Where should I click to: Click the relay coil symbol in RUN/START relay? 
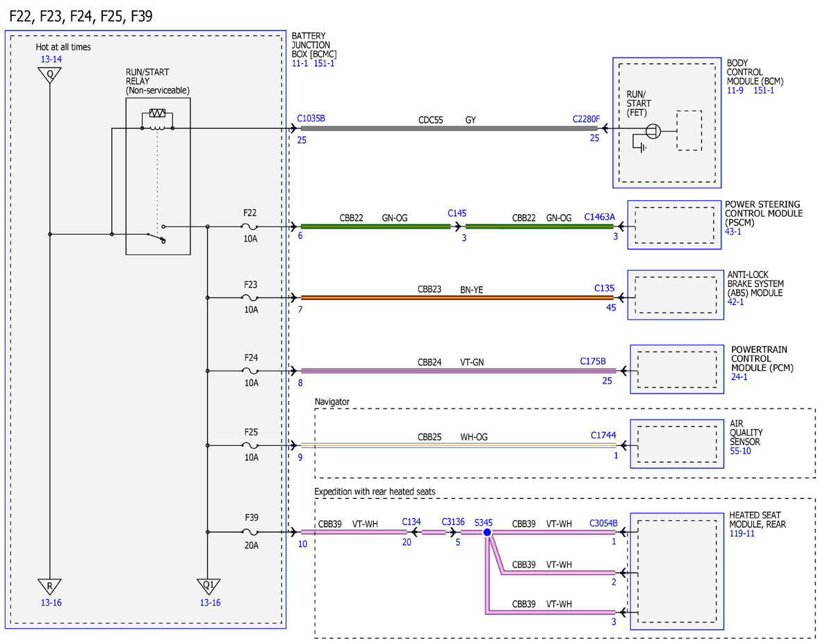tap(157, 121)
